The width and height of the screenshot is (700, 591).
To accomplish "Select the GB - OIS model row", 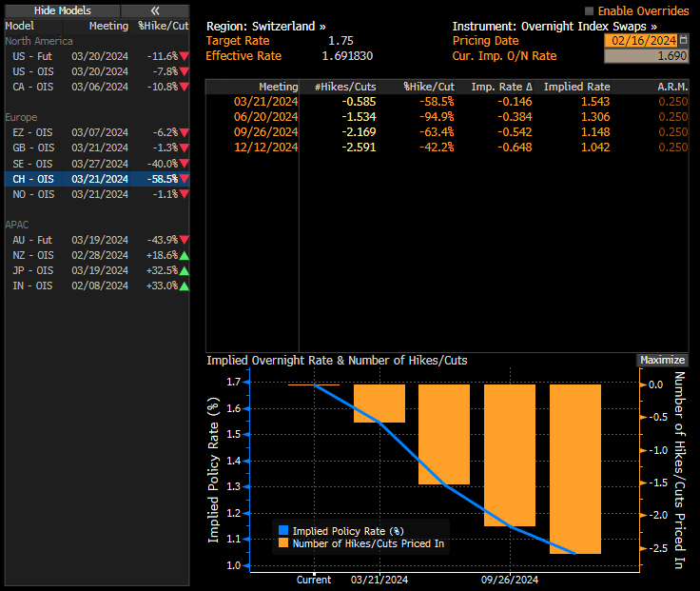I will tap(95, 148).
